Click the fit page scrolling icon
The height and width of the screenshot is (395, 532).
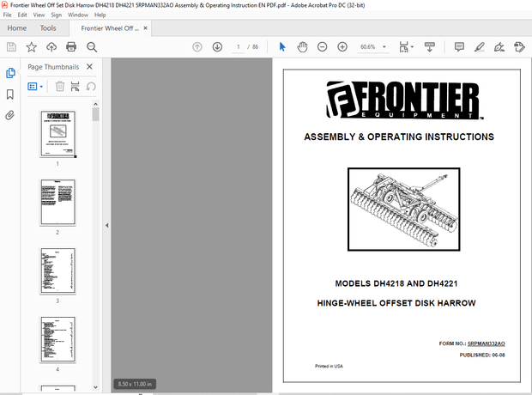pos(404,47)
